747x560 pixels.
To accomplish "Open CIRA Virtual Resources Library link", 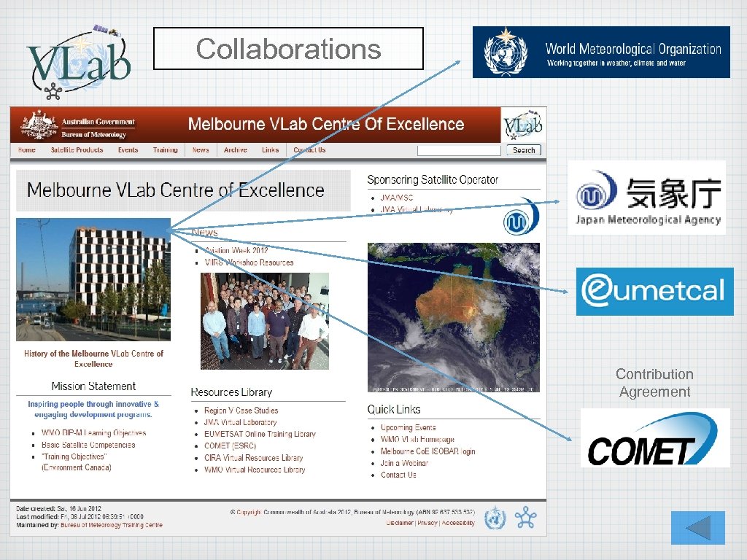I will (253, 458).
